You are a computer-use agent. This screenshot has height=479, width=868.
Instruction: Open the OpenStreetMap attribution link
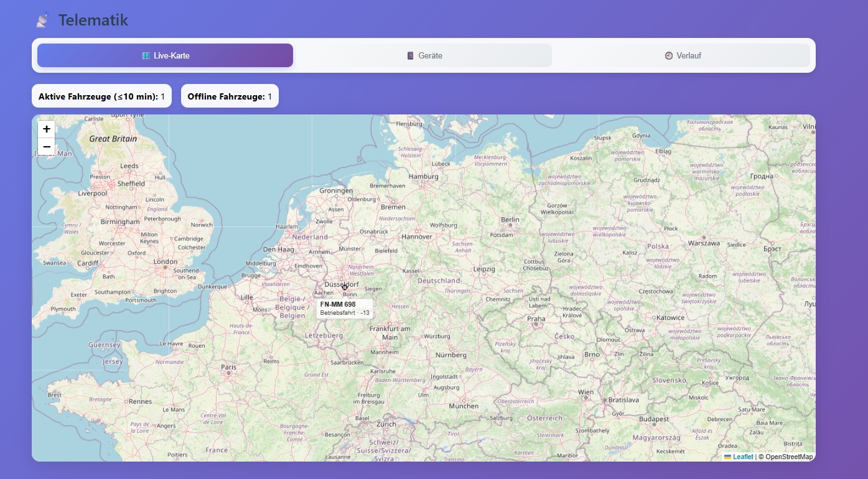pos(787,457)
